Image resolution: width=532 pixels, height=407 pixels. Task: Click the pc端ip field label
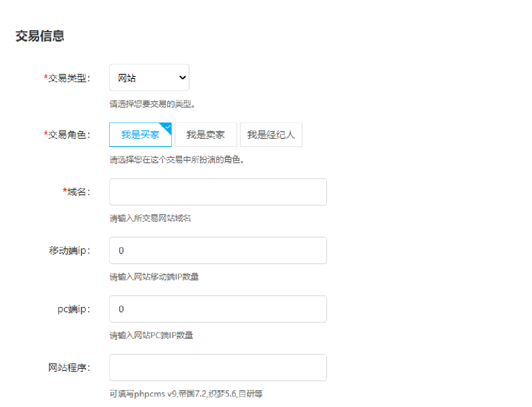tap(74, 309)
